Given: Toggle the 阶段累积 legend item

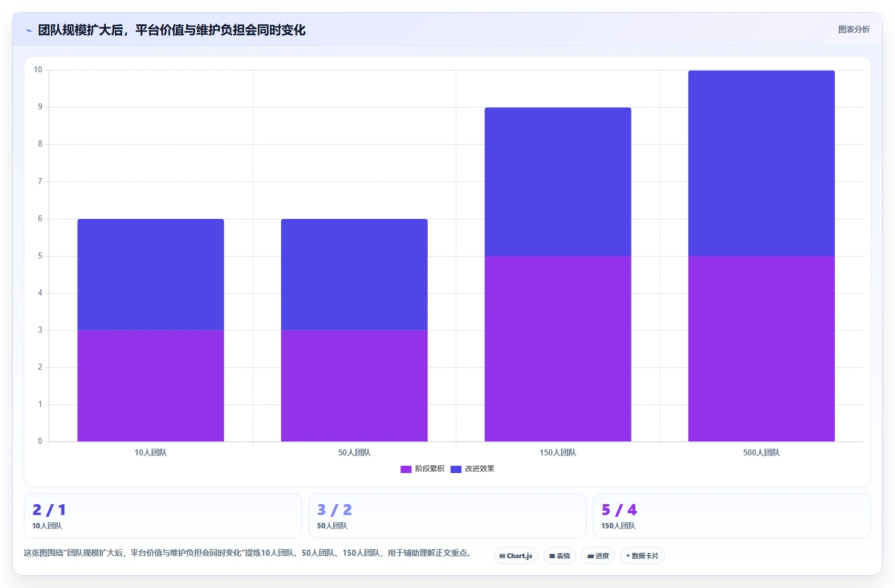Looking at the screenshot, I should (x=422, y=469).
